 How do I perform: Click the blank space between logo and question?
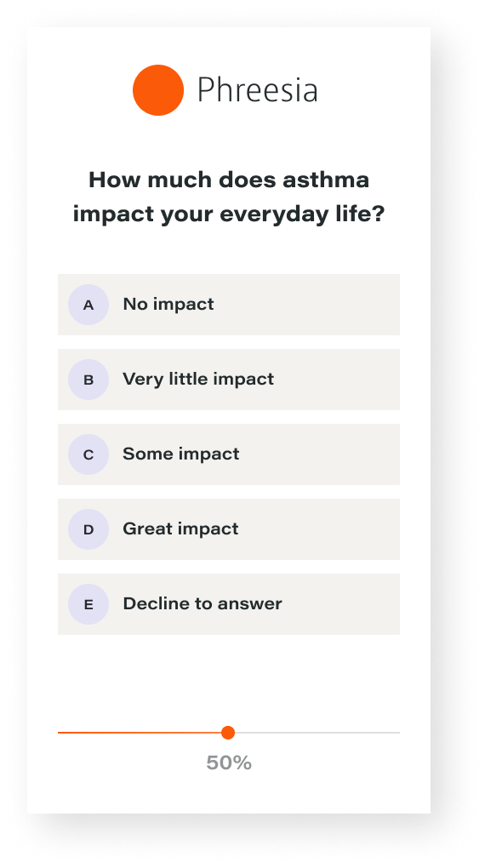tap(229, 141)
